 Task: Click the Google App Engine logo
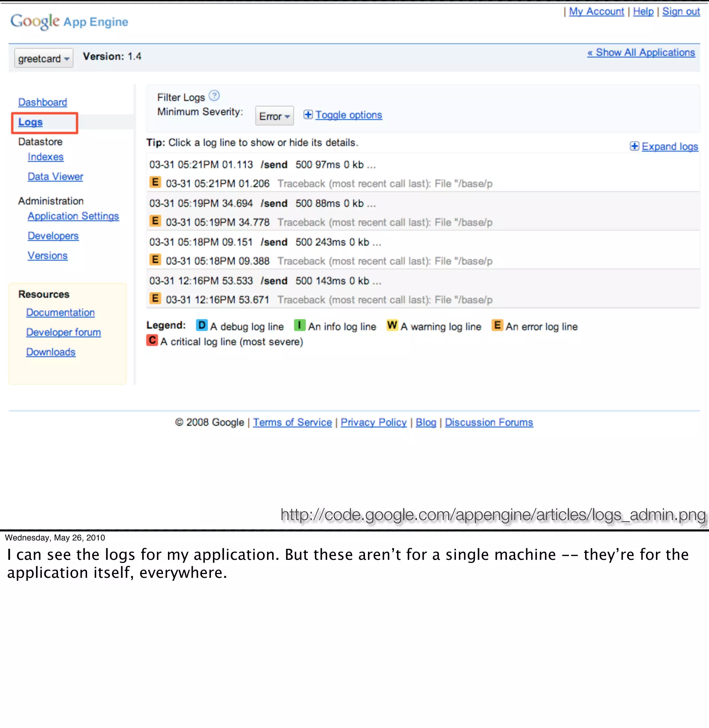[x=69, y=21]
